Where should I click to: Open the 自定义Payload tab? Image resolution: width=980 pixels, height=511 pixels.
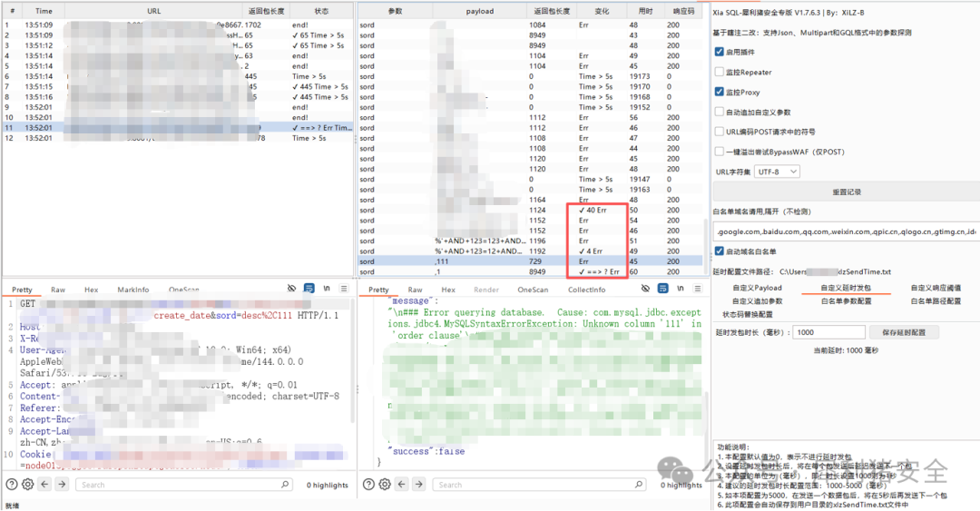(757, 288)
